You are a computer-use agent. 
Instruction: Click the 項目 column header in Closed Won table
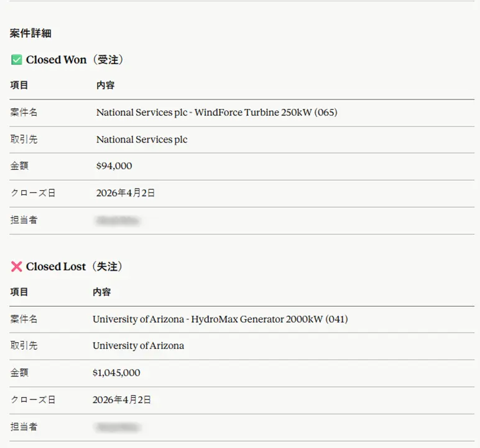(19, 85)
